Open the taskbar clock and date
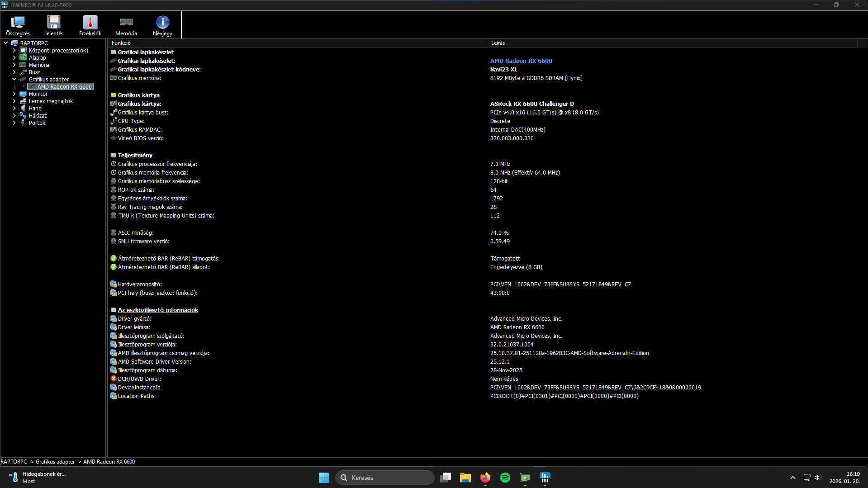The width and height of the screenshot is (868, 488). (x=844, y=478)
